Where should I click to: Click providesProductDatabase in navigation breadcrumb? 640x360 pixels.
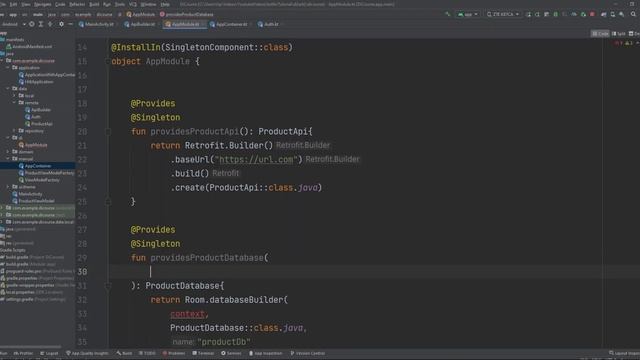[x=187, y=14]
